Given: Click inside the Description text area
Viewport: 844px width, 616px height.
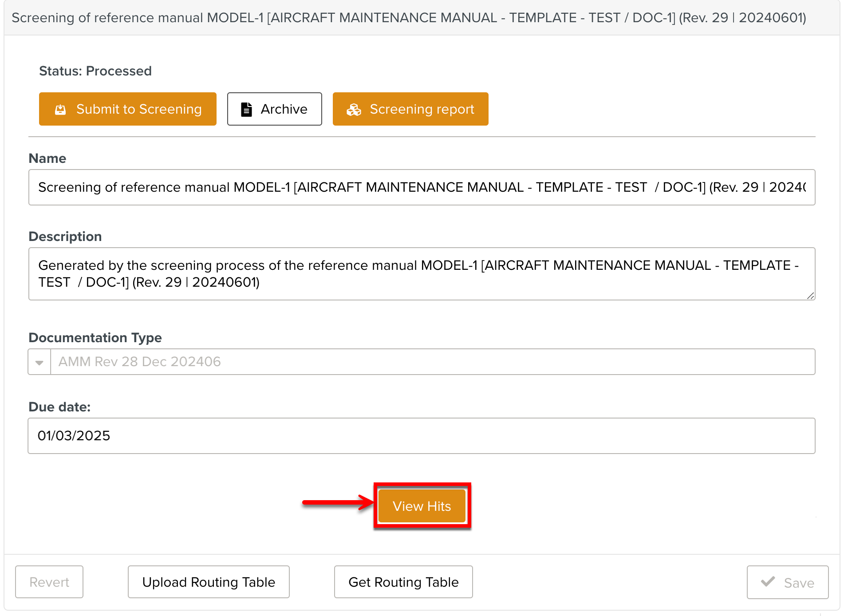Looking at the screenshot, I should (x=422, y=274).
